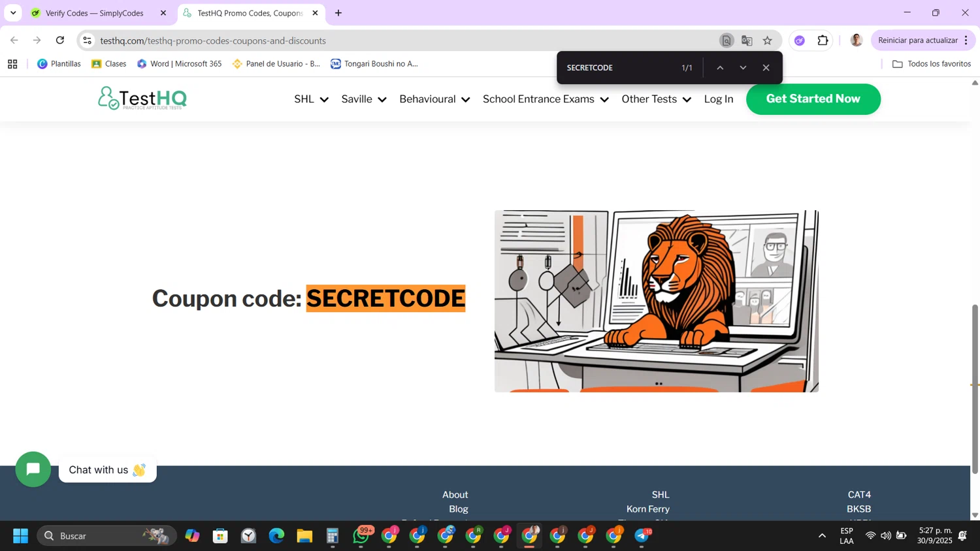
Task: Go to previous find result
Action: (x=720, y=68)
